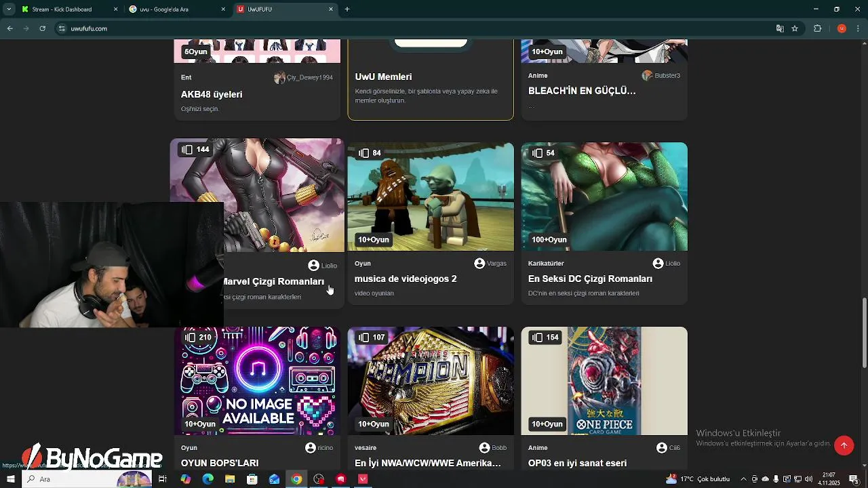Open the browser extensions menu
The height and width of the screenshot is (488, 868).
coord(817,28)
